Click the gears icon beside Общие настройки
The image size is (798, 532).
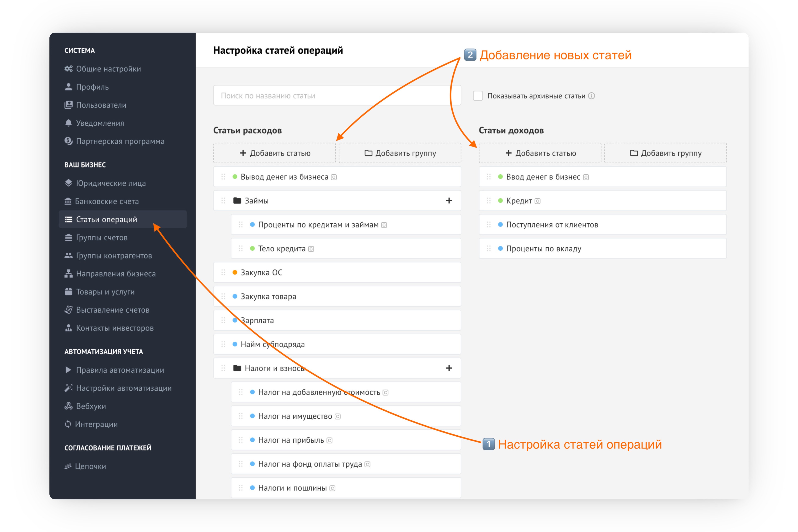tap(69, 69)
